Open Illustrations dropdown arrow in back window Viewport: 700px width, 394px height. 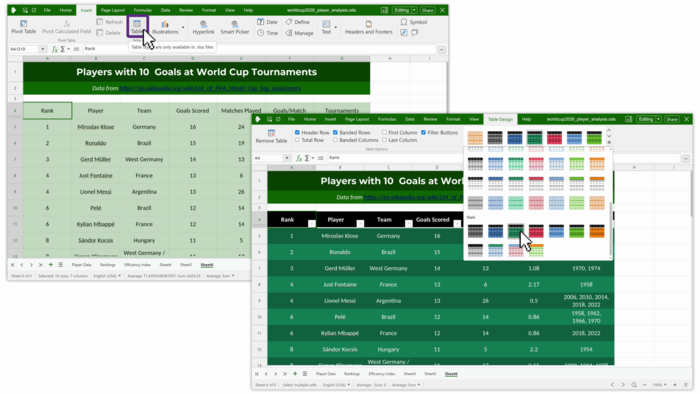point(183,27)
